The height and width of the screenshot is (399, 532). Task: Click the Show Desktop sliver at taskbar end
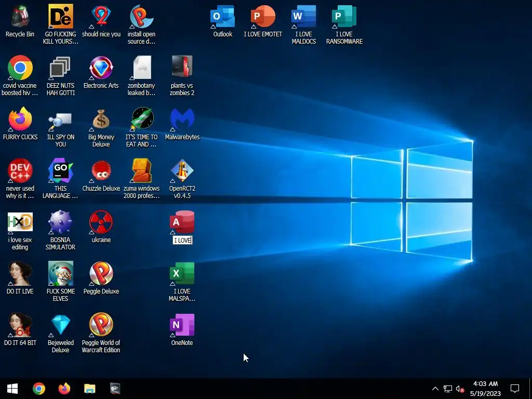(530, 389)
